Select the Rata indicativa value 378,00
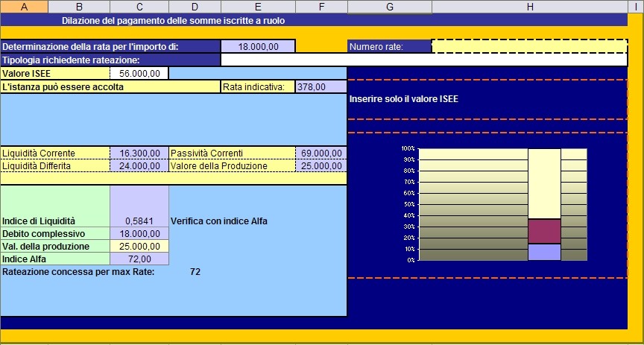This screenshot has width=644, height=345. [x=321, y=86]
